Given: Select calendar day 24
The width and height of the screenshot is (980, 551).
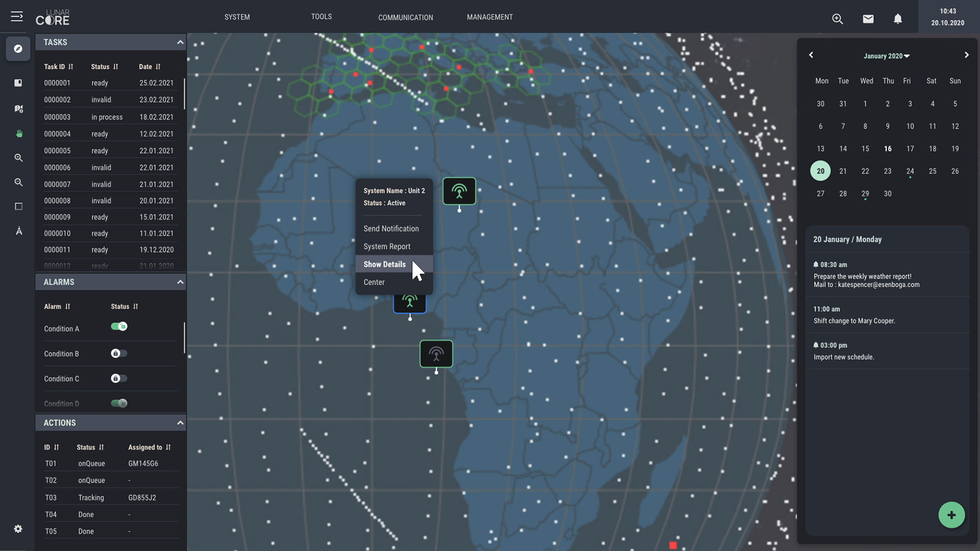Looking at the screenshot, I should click(x=910, y=171).
